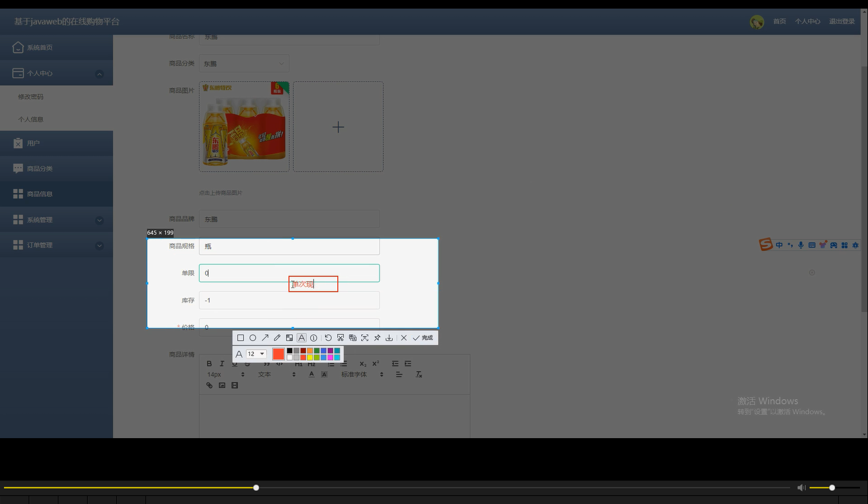This screenshot has width=868, height=504.
Task: Pick the purple color swatch
Action: tap(330, 351)
